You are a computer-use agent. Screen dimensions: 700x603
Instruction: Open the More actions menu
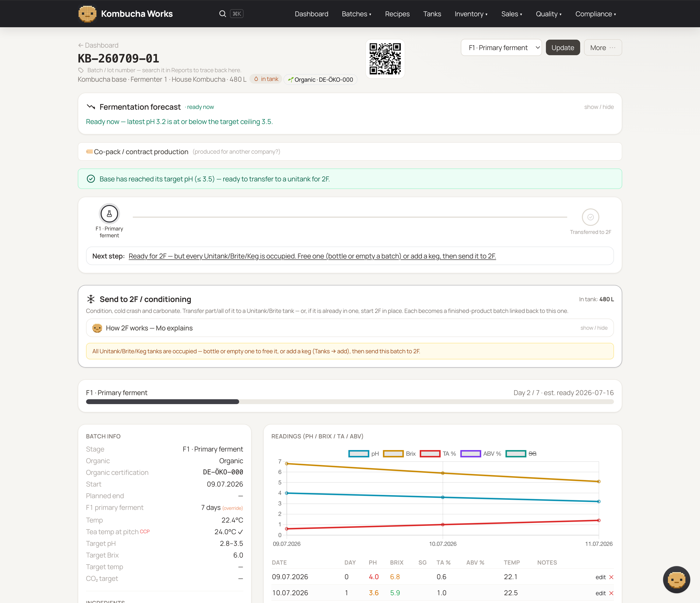(603, 48)
